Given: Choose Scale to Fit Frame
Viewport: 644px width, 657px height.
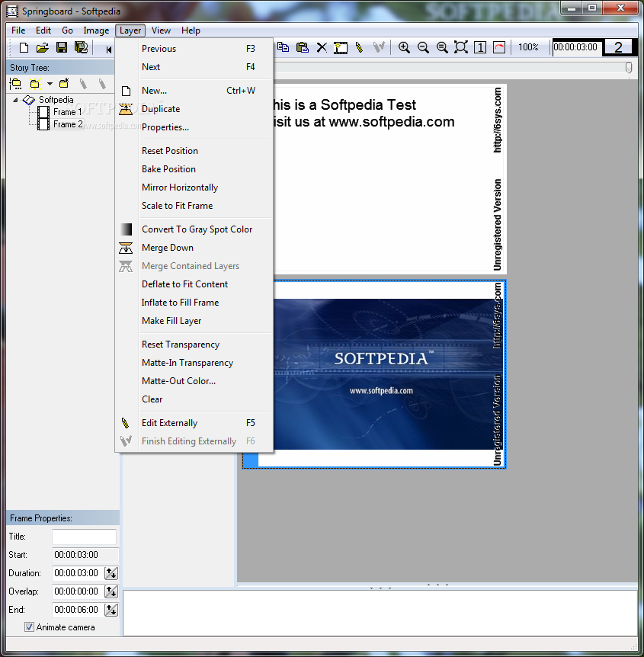Looking at the screenshot, I should pos(194,206).
